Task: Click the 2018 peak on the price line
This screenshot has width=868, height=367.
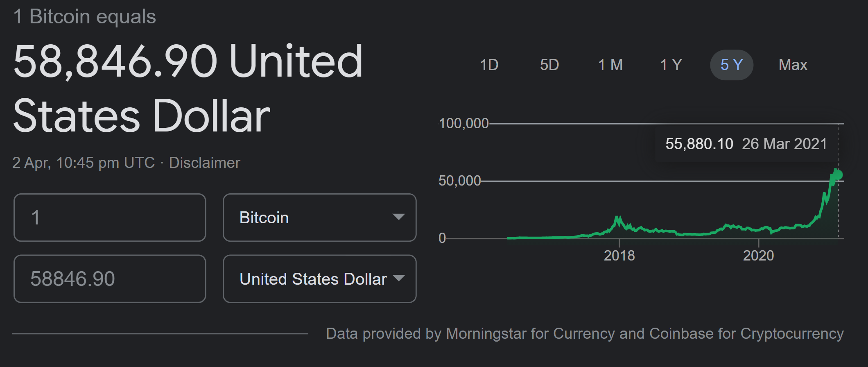Action: [617, 217]
